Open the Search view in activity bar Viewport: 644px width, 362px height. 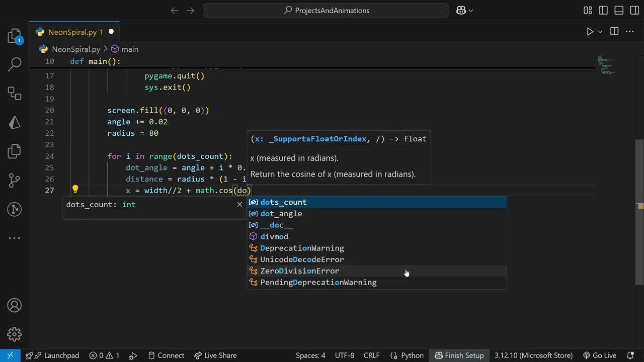[15, 64]
